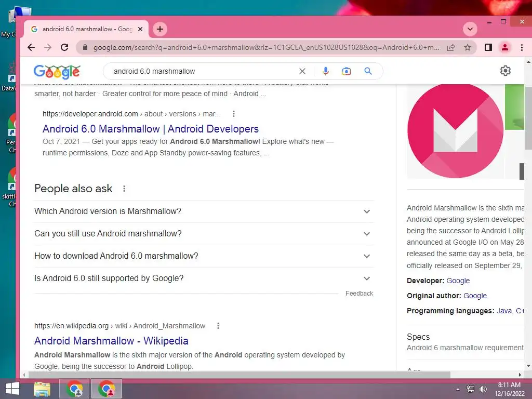Click the Feedback link under questions
The image size is (532, 399).
click(360, 294)
